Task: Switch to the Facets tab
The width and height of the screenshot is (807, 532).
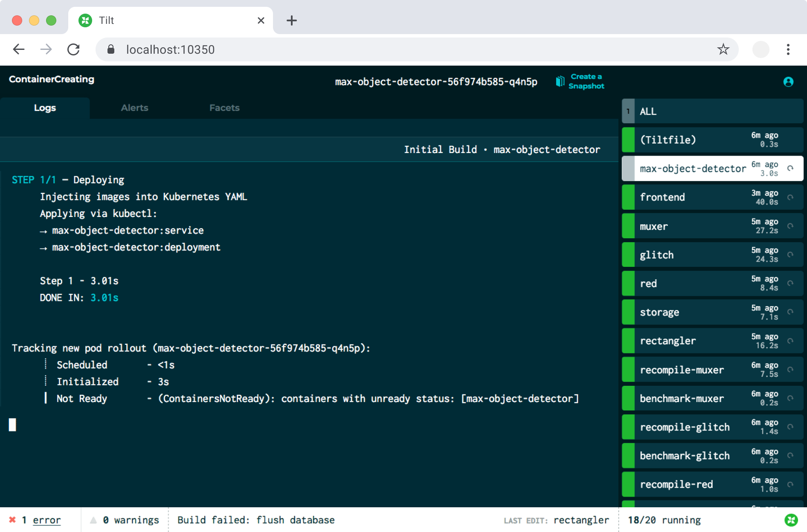Action: click(224, 108)
